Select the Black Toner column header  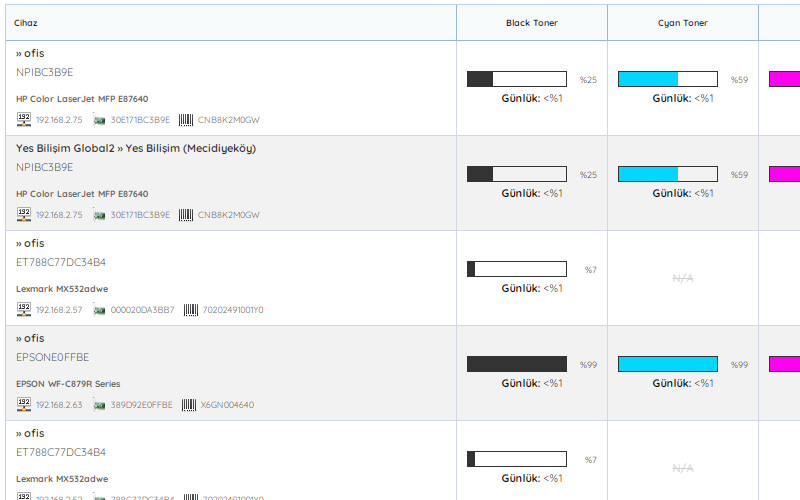point(531,22)
